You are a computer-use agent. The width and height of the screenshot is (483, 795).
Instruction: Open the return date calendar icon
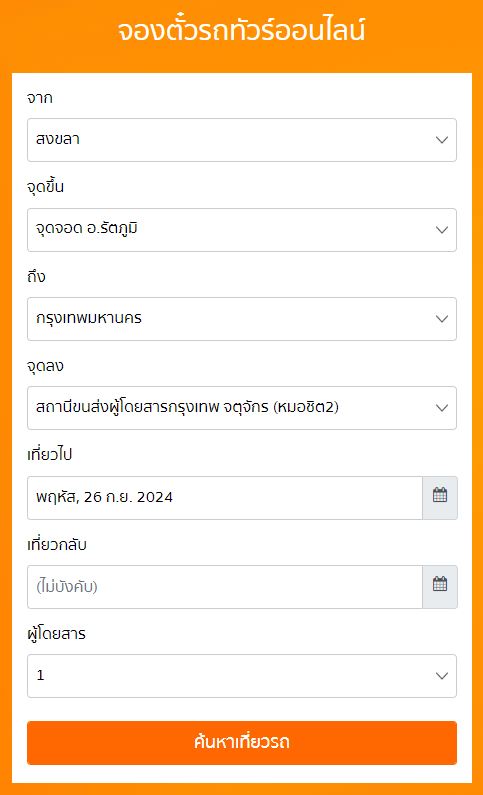[x=440, y=587]
